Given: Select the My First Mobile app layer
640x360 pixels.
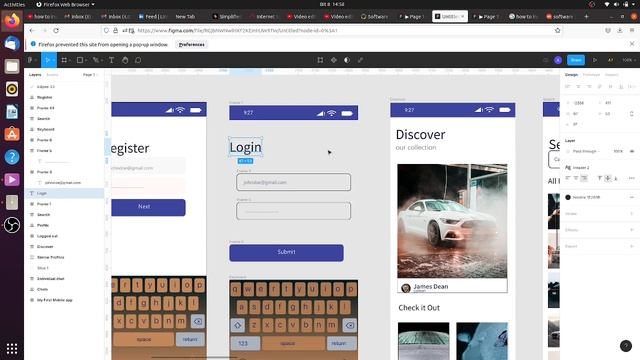Looking at the screenshot, I should click(55, 300).
